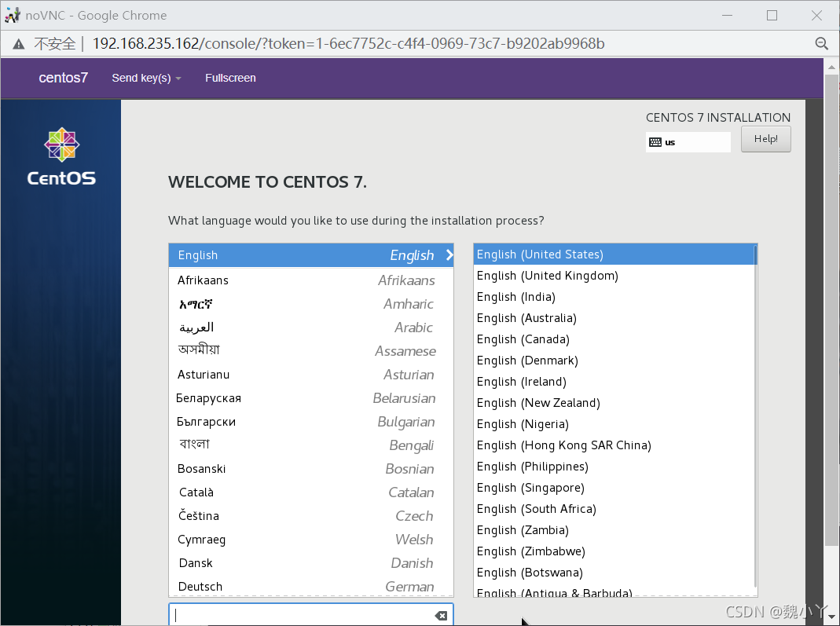Screen dimensions: 840x626
Task: Select Dansk in the language list
Action: [x=311, y=563]
